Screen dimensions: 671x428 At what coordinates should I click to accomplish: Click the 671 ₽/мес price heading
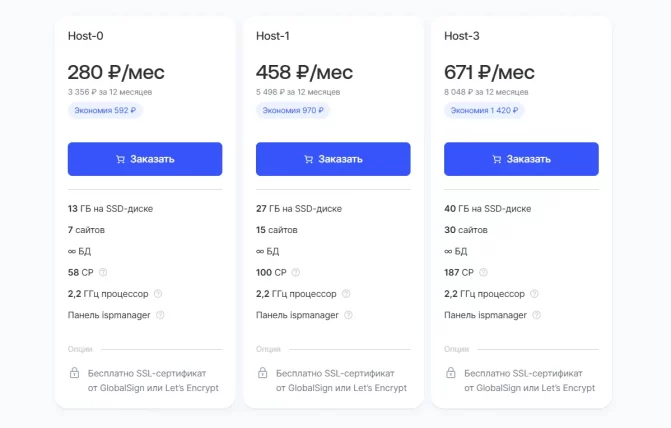(489, 72)
